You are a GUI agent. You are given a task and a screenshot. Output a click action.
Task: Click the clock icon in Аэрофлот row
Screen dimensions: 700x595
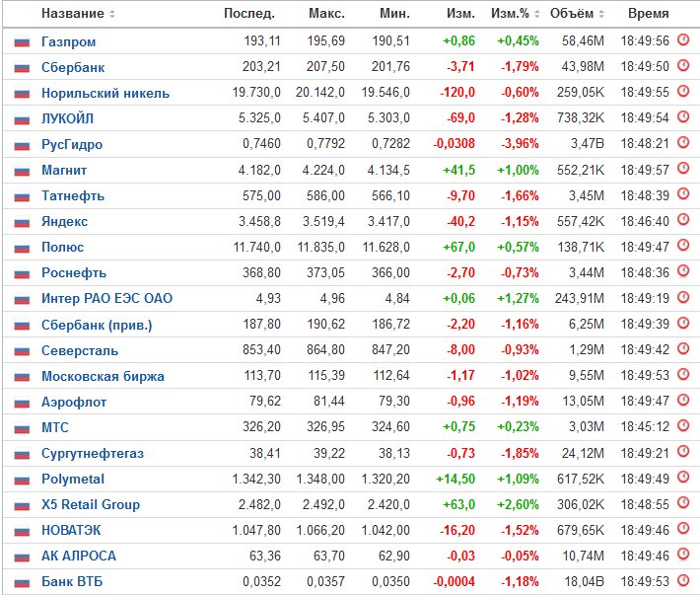click(x=683, y=400)
